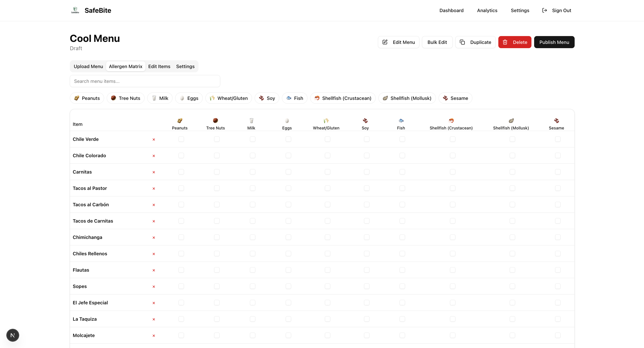Remove the Carnitas item via red X

click(x=154, y=172)
